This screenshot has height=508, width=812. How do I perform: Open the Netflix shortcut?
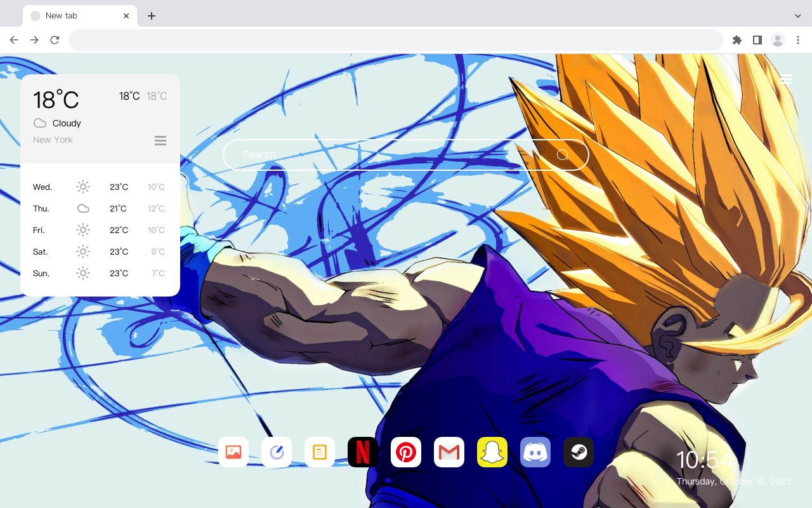point(363,452)
